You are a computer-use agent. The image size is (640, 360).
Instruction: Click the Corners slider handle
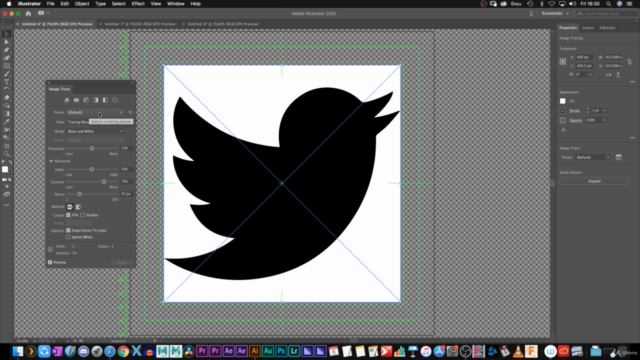pyautogui.click(x=104, y=182)
